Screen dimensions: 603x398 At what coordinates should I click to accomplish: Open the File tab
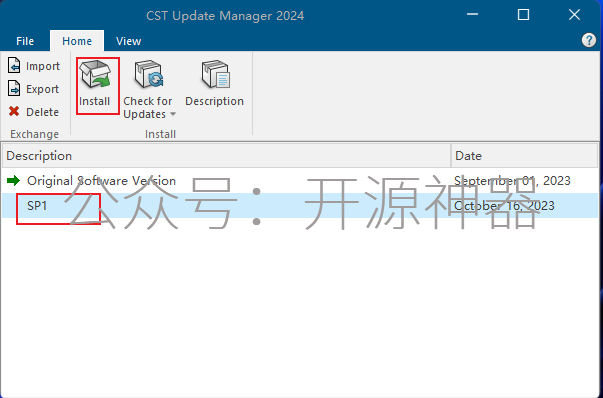point(25,41)
